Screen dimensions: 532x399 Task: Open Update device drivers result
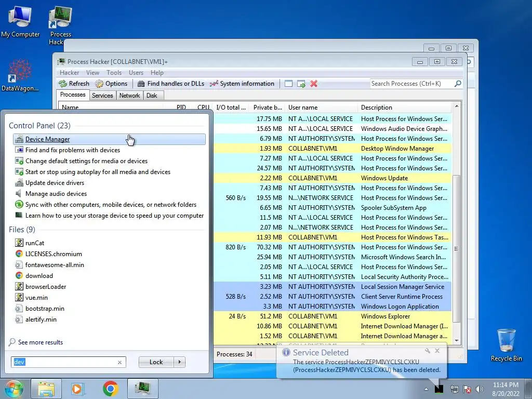(55, 182)
